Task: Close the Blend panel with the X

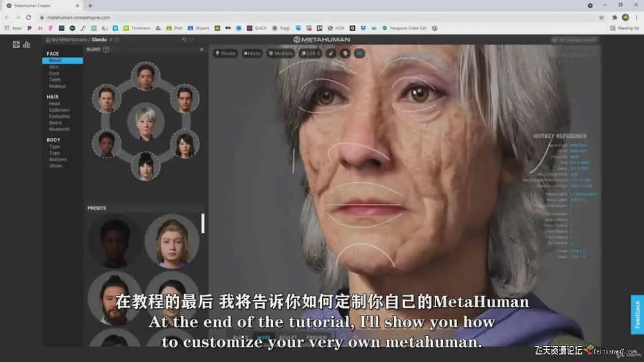Action: (x=202, y=49)
